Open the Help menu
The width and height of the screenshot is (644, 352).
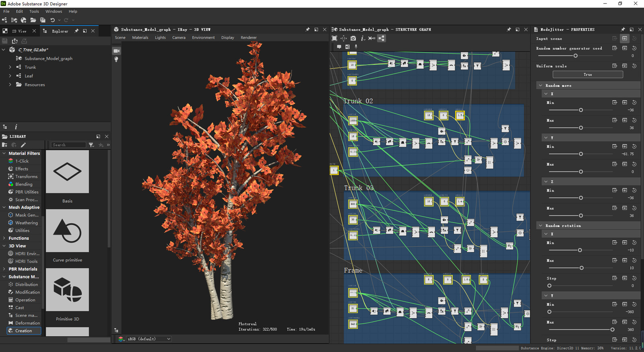[x=73, y=11]
